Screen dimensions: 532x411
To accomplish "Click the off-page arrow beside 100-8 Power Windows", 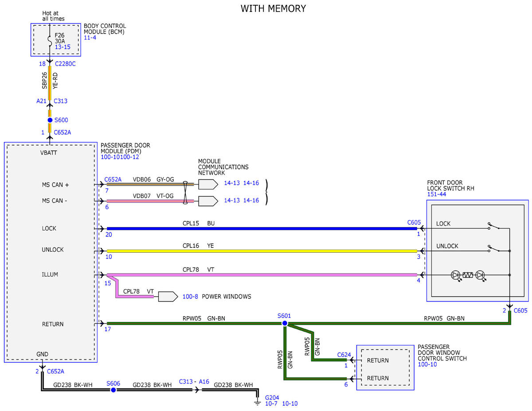I will 168,296.
